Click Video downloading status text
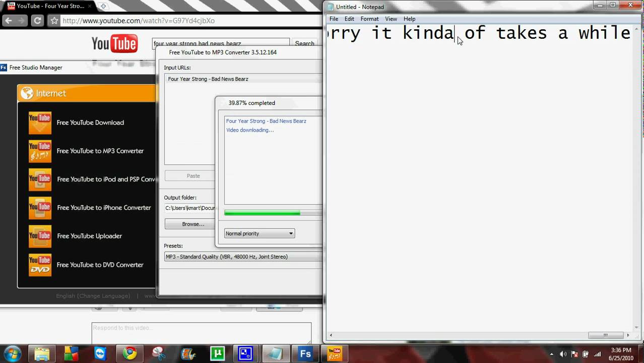Screen dimensions: 644x363 point(250,130)
